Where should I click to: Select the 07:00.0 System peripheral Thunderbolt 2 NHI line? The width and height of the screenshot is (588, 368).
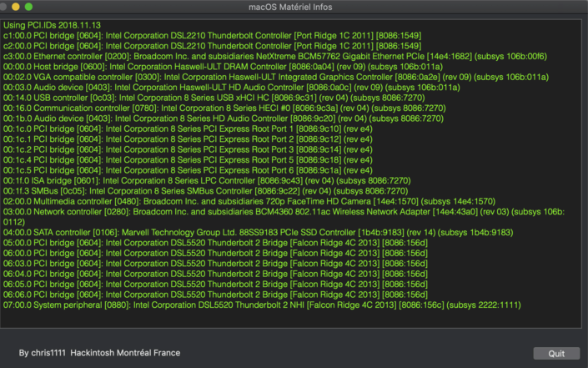point(262,305)
